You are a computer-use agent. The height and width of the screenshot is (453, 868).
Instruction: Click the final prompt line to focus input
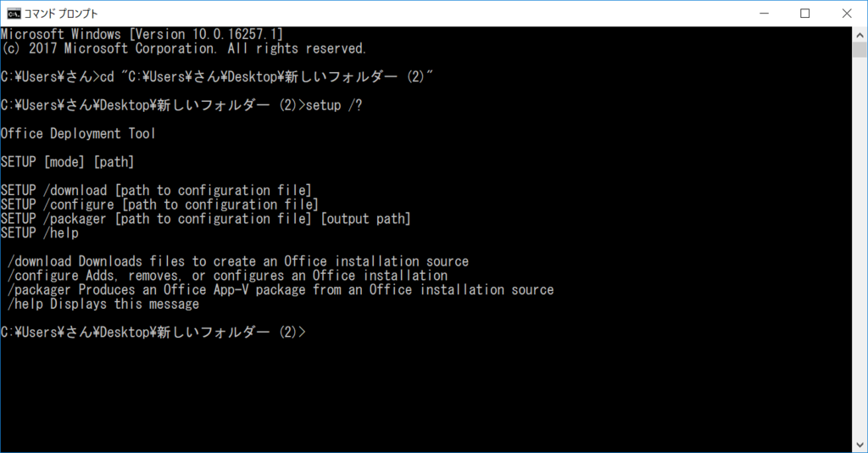153,333
